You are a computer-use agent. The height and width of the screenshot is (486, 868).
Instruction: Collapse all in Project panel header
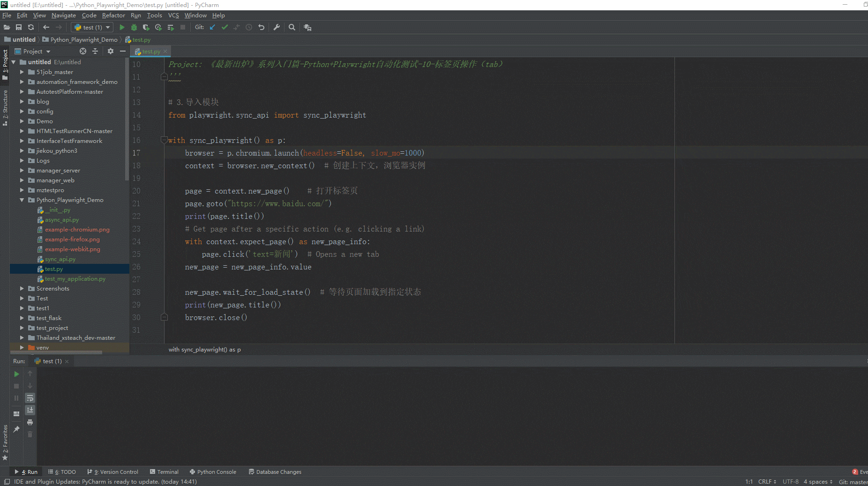pos(95,51)
